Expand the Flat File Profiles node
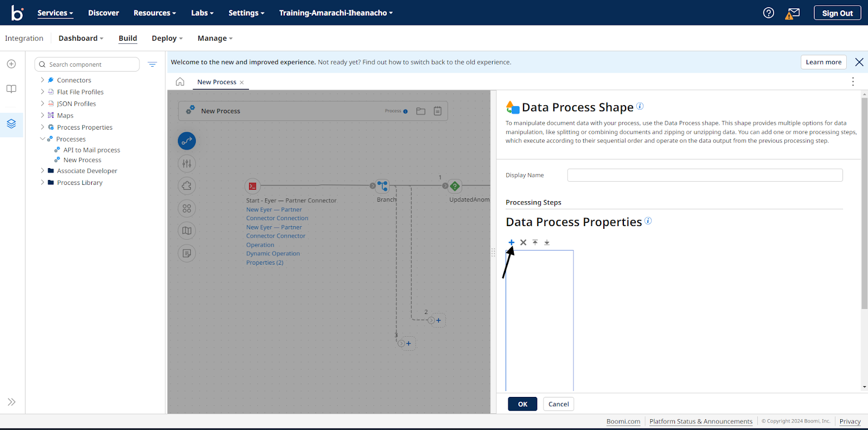The width and height of the screenshot is (868, 430). tap(42, 92)
